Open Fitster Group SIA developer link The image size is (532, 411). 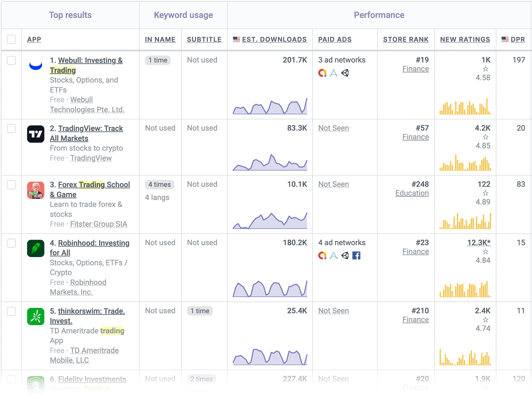coord(99,224)
